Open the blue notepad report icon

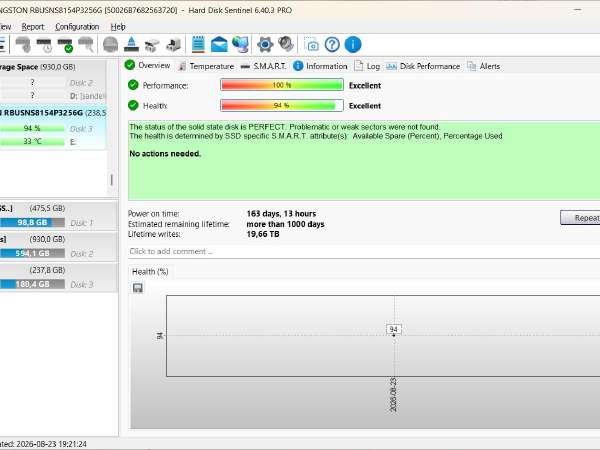point(198,44)
